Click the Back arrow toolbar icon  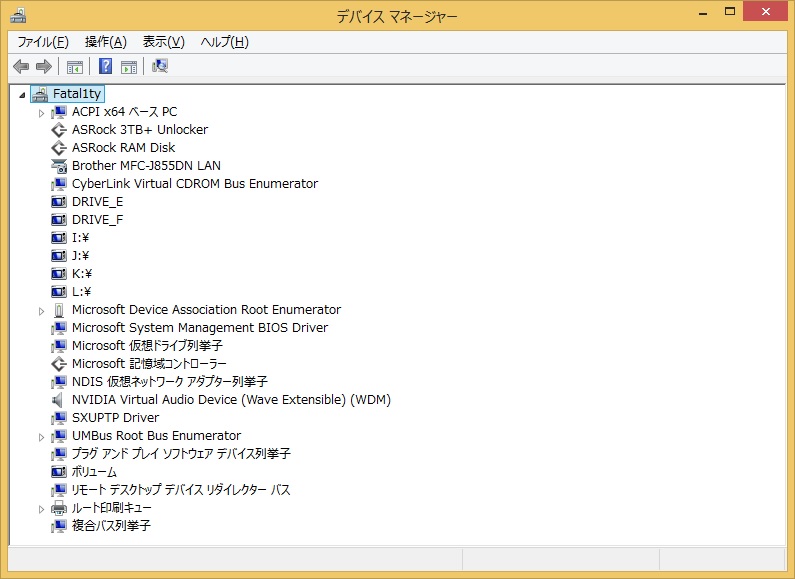(x=21, y=66)
